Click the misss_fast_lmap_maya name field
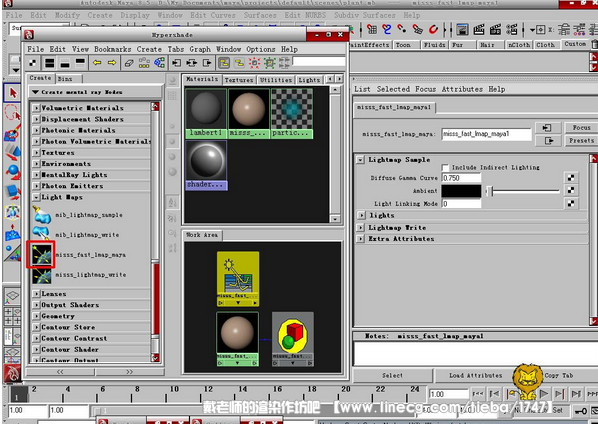 click(486, 134)
